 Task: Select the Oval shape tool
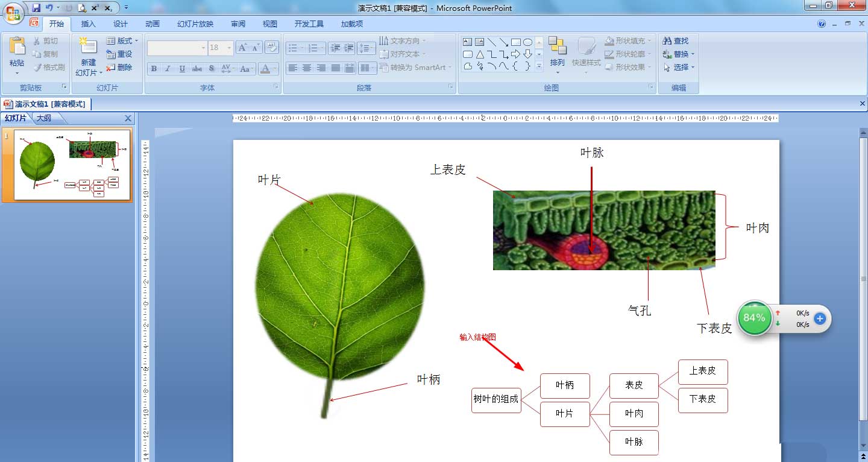[x=529, y=42]
